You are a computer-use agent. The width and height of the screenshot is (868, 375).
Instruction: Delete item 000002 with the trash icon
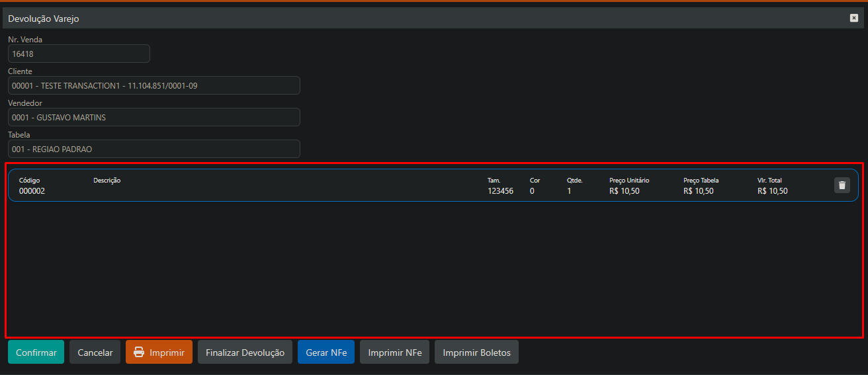[x=842, y=185]
